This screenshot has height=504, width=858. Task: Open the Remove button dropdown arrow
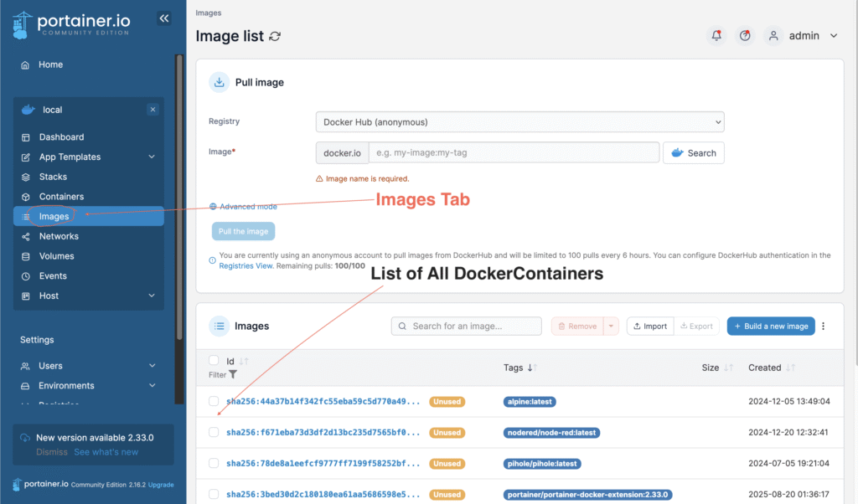coord(611,327)
